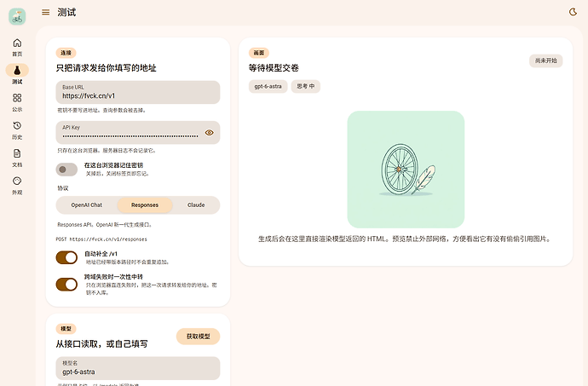Click the 画面 badge

click(x=259, y=53)
